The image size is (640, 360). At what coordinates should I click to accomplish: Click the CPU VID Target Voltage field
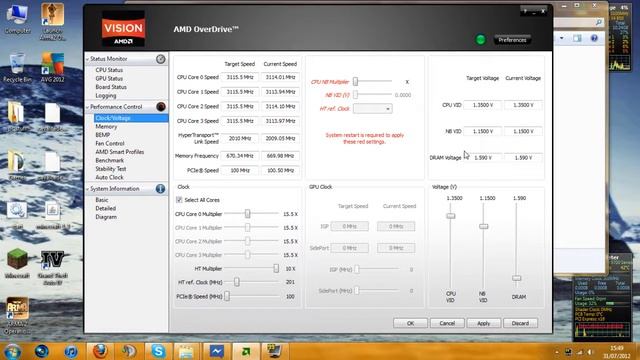click(482, 105)
